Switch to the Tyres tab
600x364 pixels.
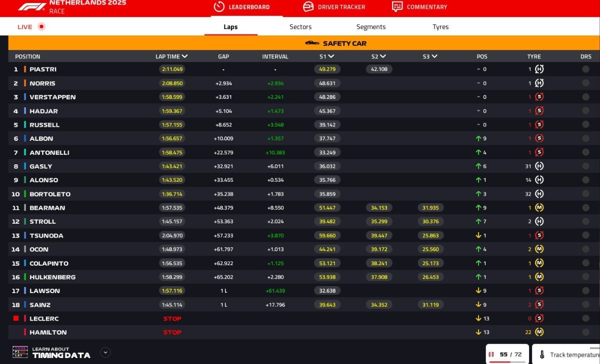[440, 27]
